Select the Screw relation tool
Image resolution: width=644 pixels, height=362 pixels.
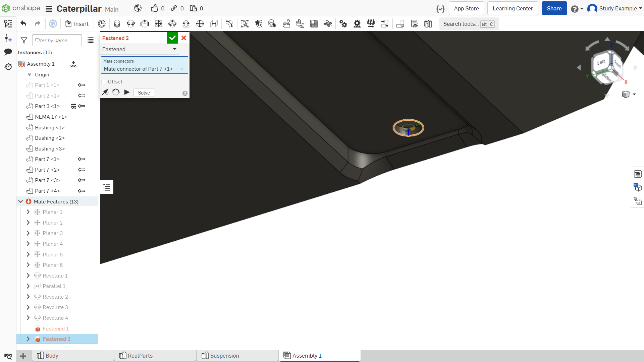pos(371,24)
